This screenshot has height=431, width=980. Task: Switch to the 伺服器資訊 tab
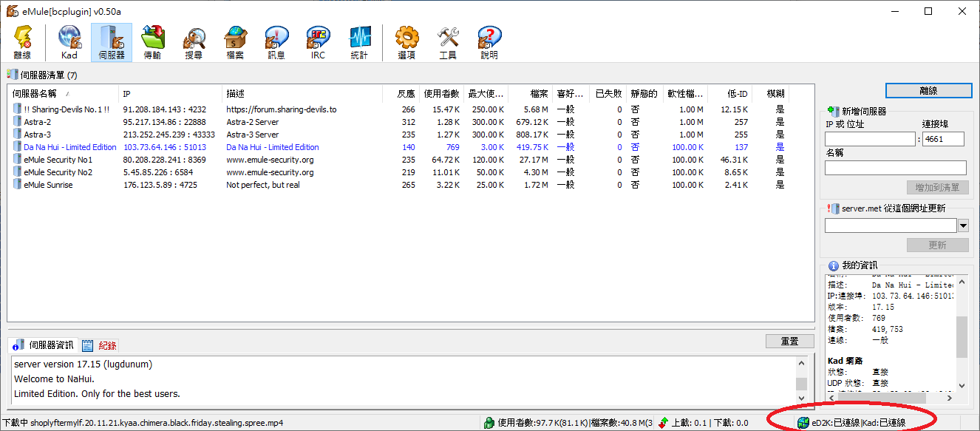[43, 345]
